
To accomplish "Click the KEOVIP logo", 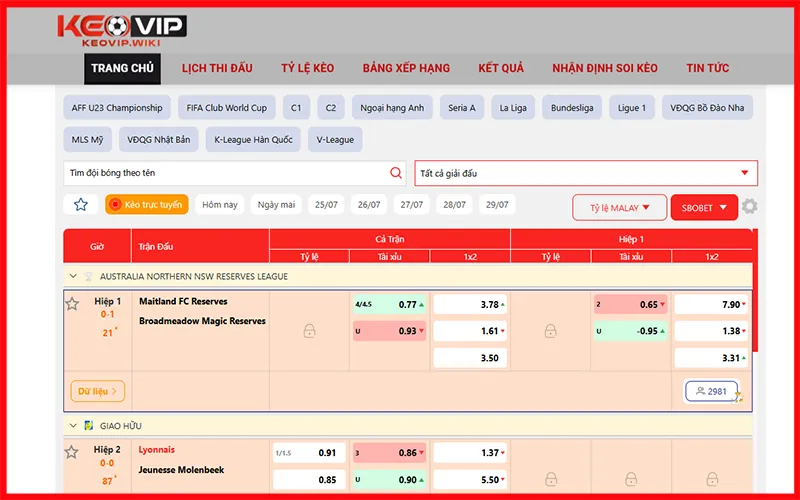I will pos(121,31).
